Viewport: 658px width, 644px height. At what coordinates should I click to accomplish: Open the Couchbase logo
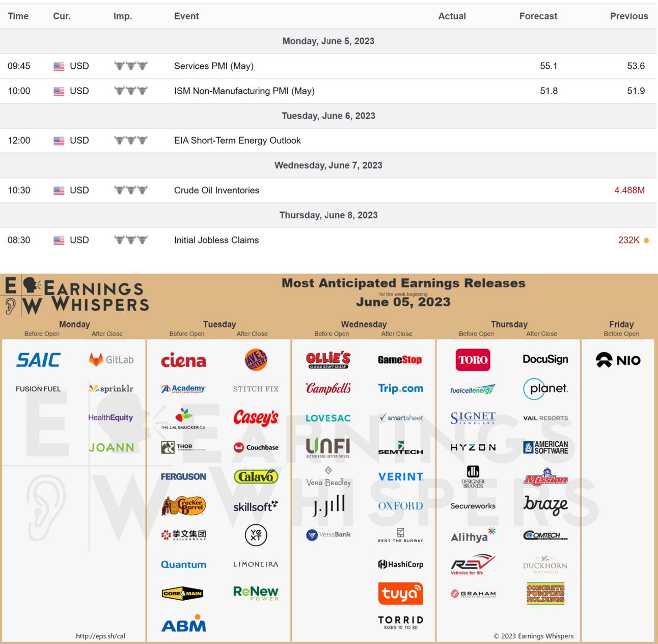[256, 447]
